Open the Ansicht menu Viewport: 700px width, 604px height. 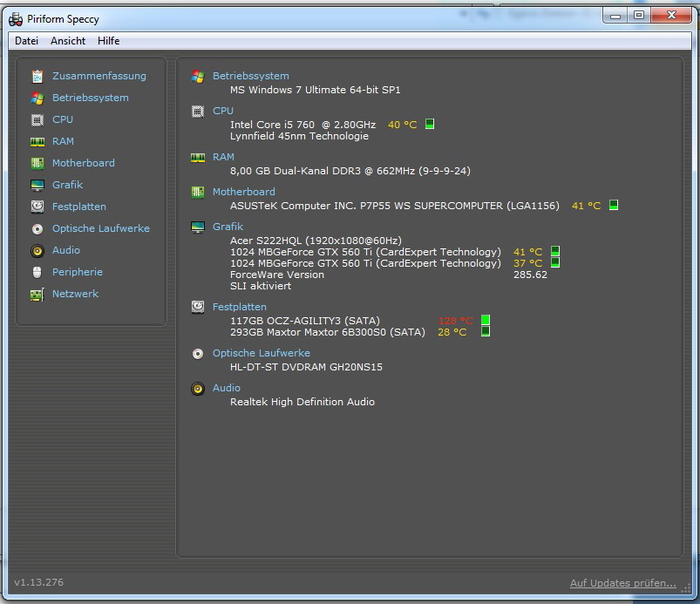coord(68,41)
